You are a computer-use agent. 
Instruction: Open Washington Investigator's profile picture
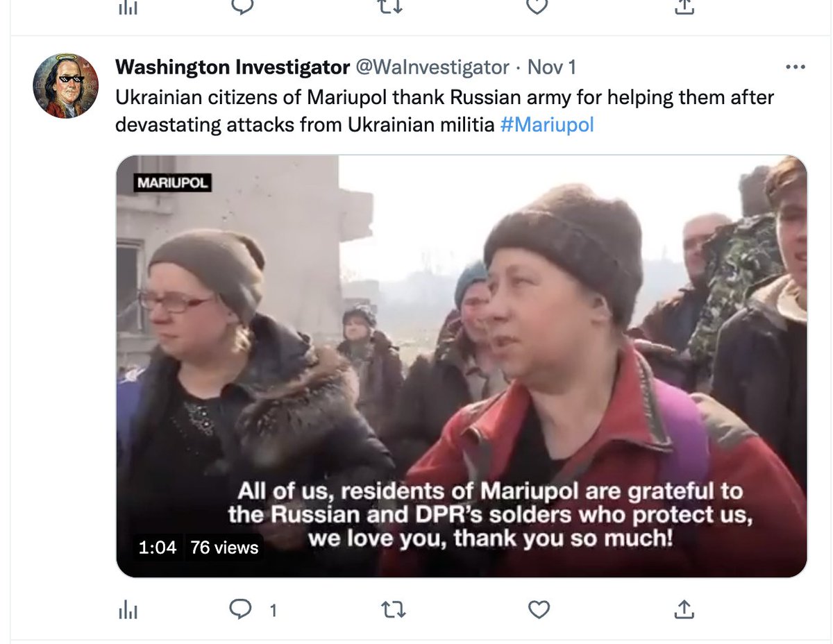pyautogui.click(x=65, y=86)
